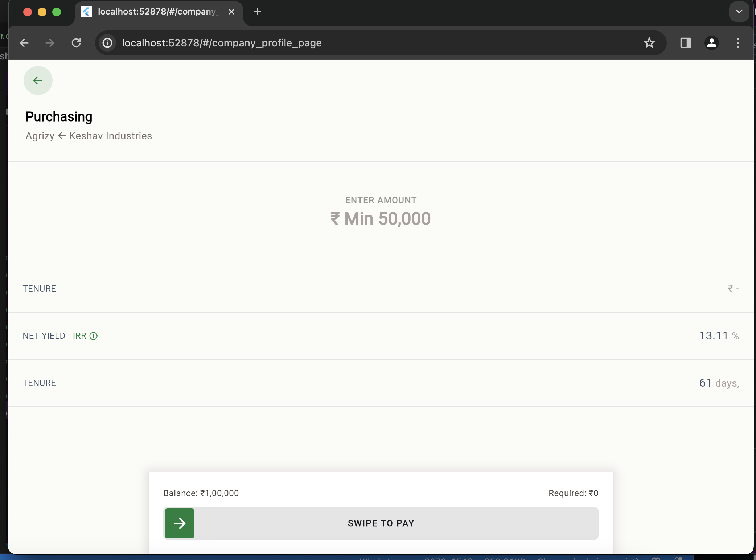The width and height of the screenshot is (756, 560).
Task: Reload the page in browser
Action: click(x=76, y=43)
